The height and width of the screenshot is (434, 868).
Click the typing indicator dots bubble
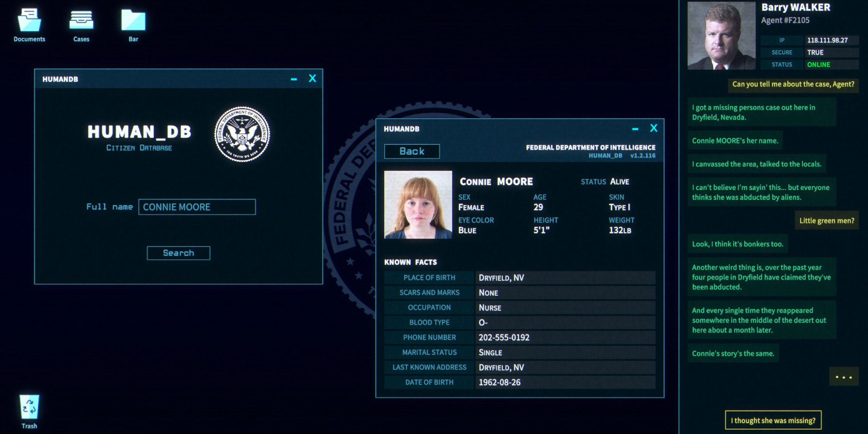(844, 377)
